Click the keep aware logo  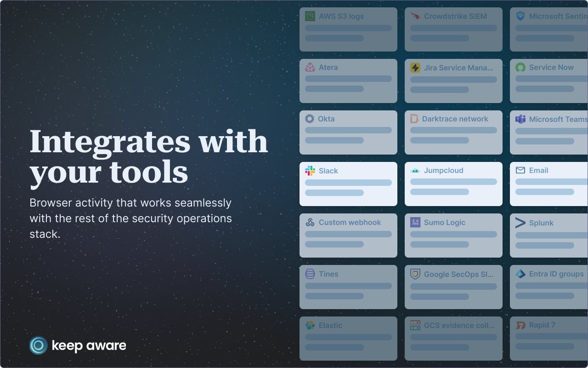(x=78, y=345)
